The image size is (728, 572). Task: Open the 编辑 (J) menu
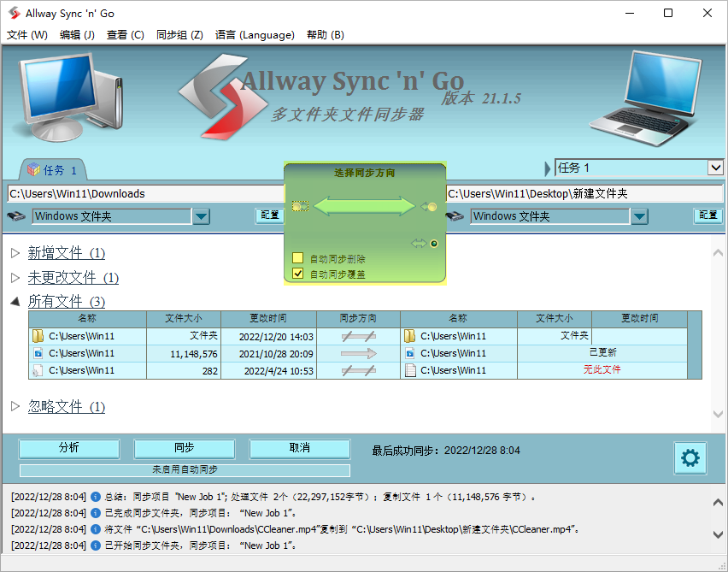pos(77,35)
